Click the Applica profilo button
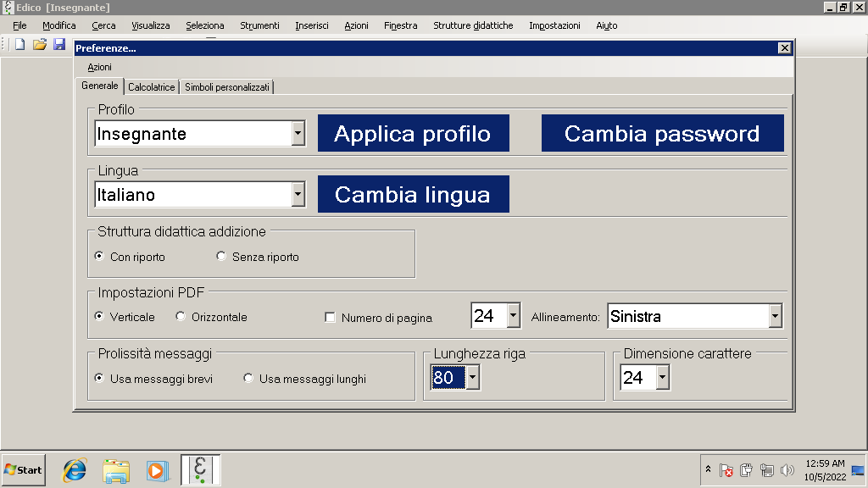 point(414,133)
